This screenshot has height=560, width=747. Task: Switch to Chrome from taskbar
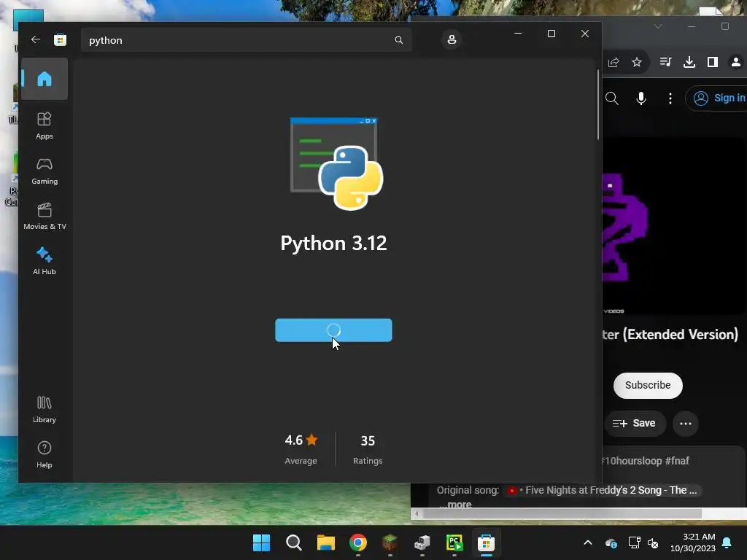click(x=357, y=542)
